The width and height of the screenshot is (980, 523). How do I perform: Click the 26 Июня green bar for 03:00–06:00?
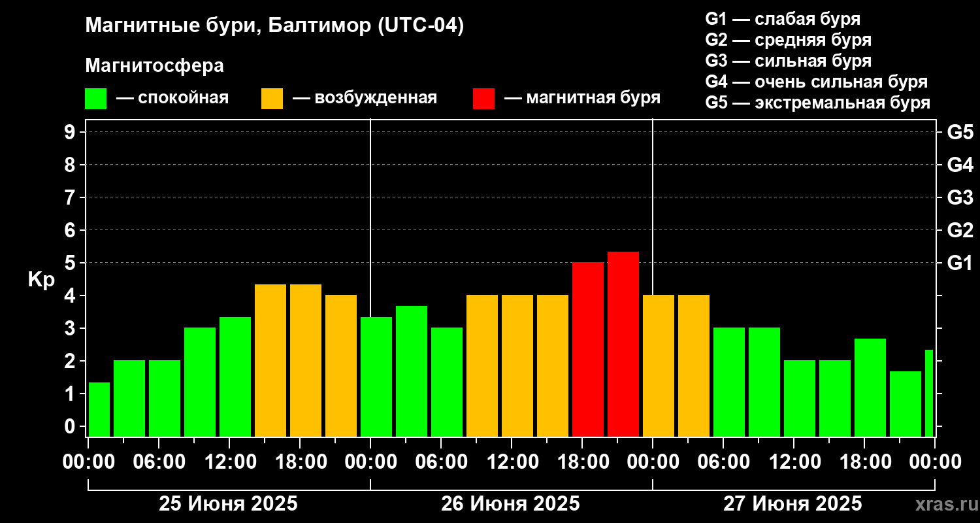[412, 371]
